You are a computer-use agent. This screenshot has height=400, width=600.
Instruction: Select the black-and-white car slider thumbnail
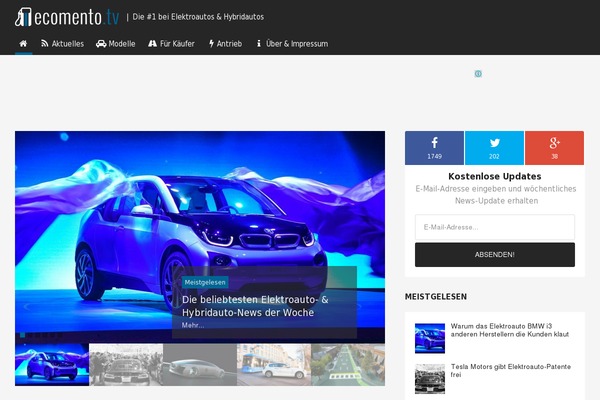point(126,364)
